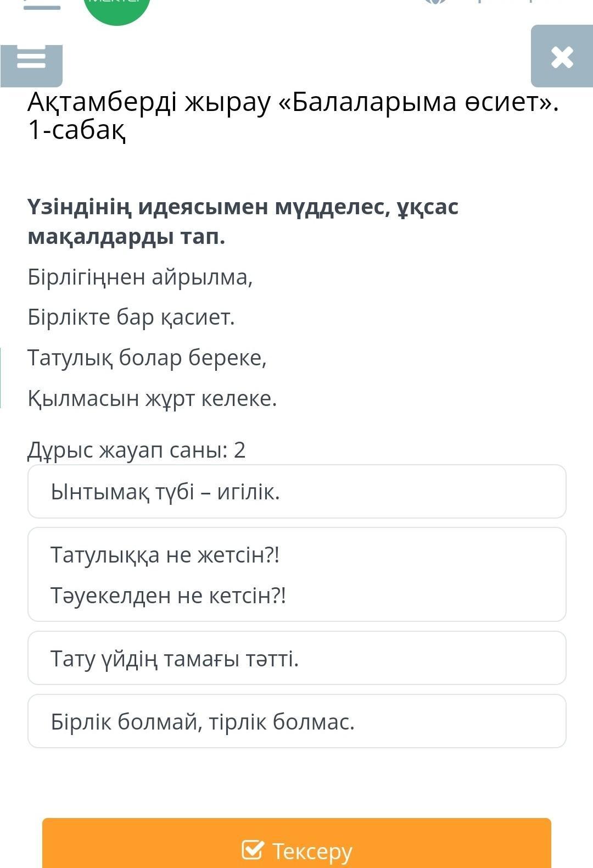The height and width of the screenshot is (868, 593).
Task: Select answer "Бірлік болмай, тірлік болмас."
Action: (296, 721)
